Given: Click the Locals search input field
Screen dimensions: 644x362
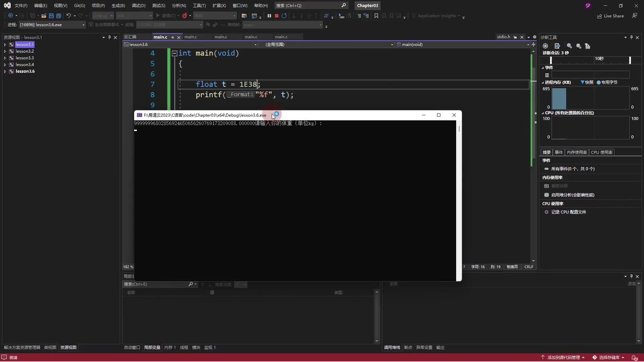Looking at the screenshot, I should (156, 284).
